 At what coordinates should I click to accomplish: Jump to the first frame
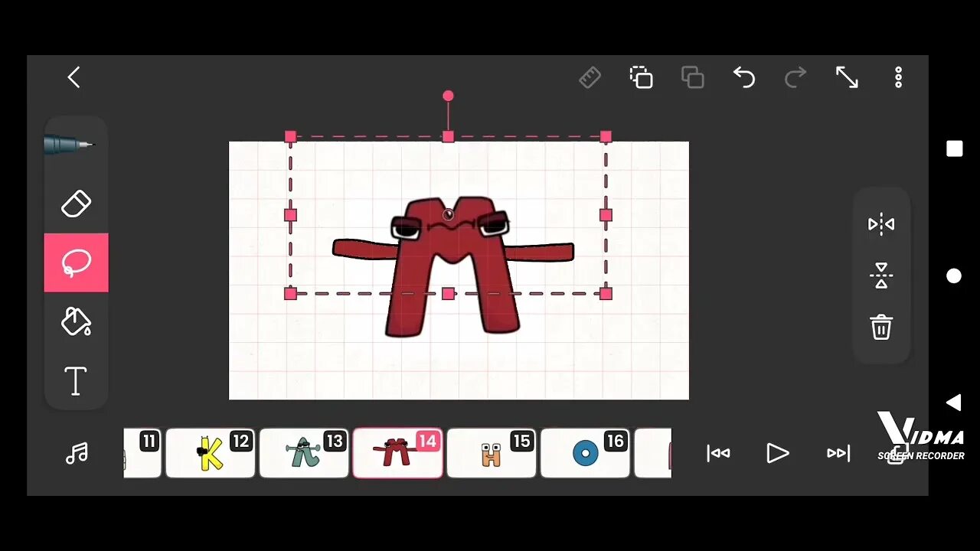718,453
